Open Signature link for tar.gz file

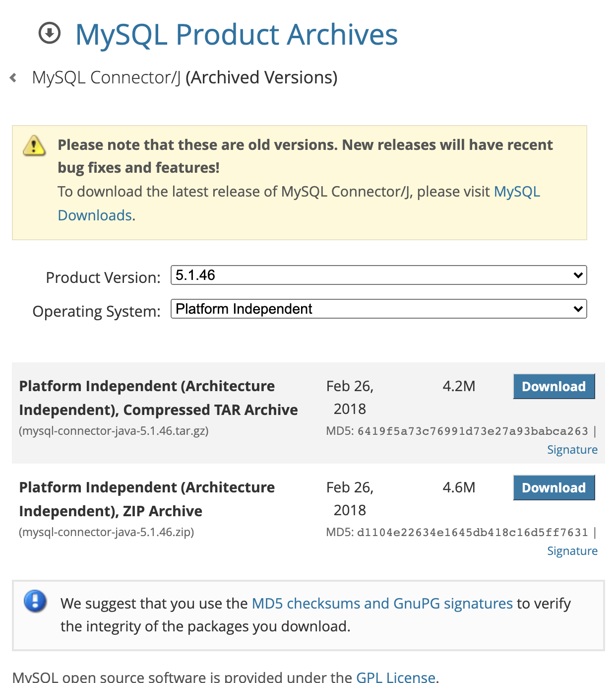click(x=572, y=450)
